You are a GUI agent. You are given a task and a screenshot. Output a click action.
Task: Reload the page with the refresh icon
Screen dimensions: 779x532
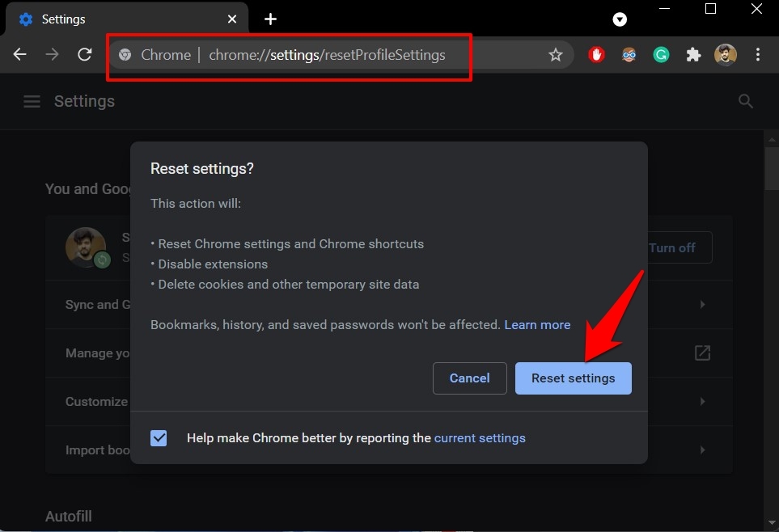84,55
